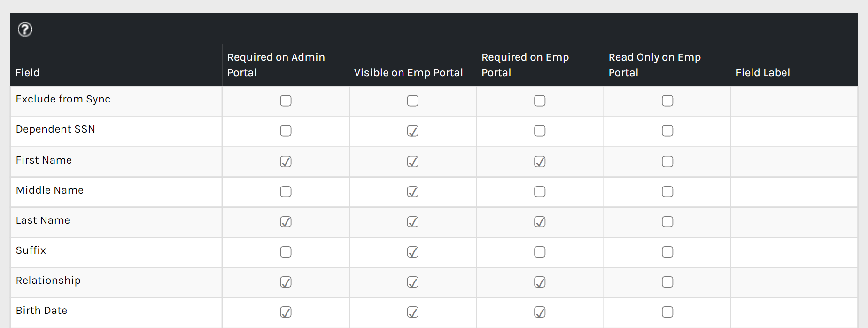Click the Field column header

coord(28,72)
